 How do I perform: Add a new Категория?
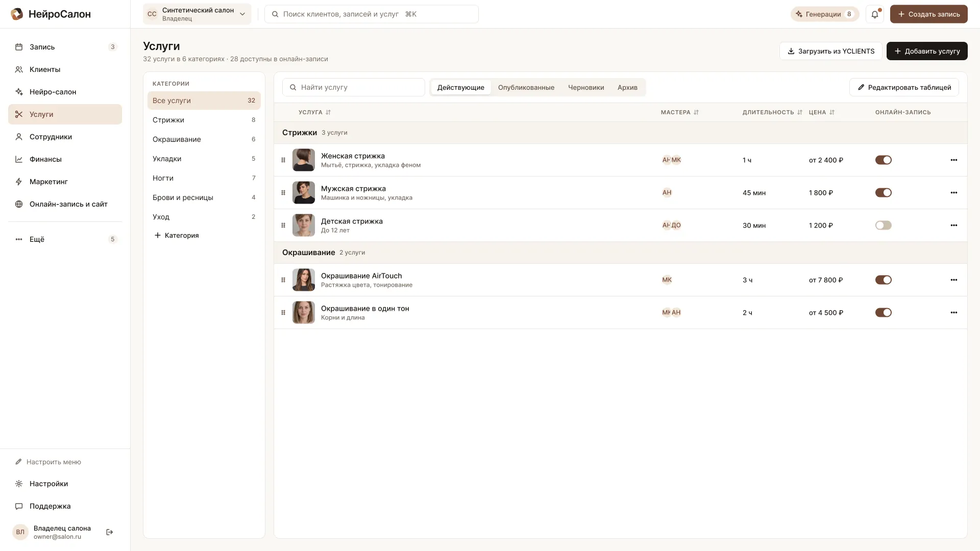coord(177,235)
